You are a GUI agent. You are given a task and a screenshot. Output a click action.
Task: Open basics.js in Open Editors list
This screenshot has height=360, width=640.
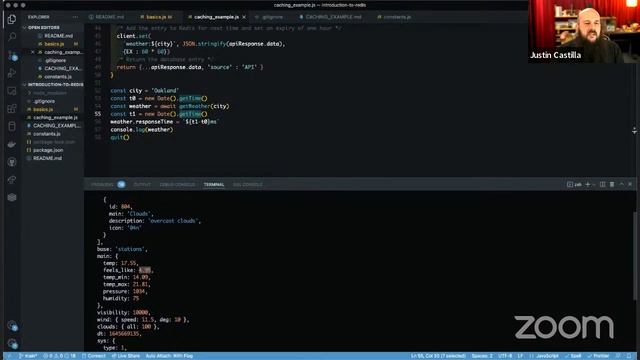coord(54,44)
